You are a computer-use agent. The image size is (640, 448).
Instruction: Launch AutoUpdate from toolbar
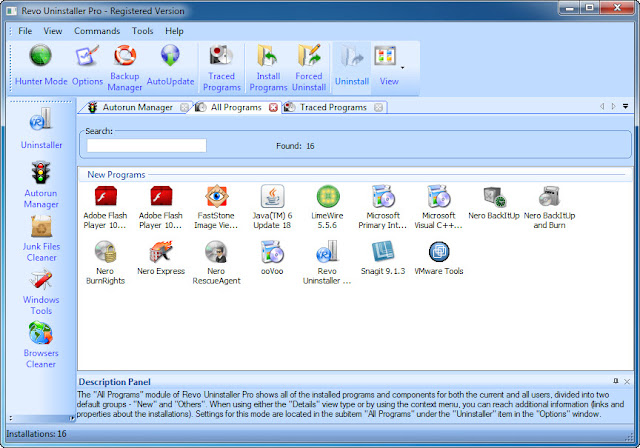pos(170,65)
